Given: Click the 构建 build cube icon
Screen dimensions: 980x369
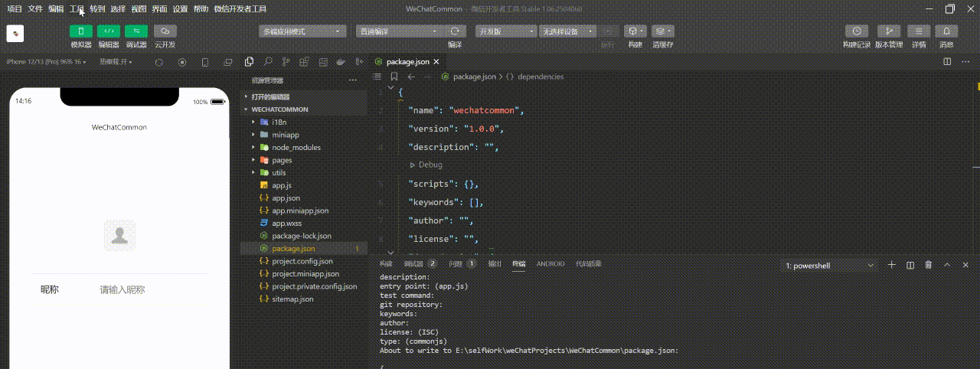Looking at the screenshot, I should 635,31.
